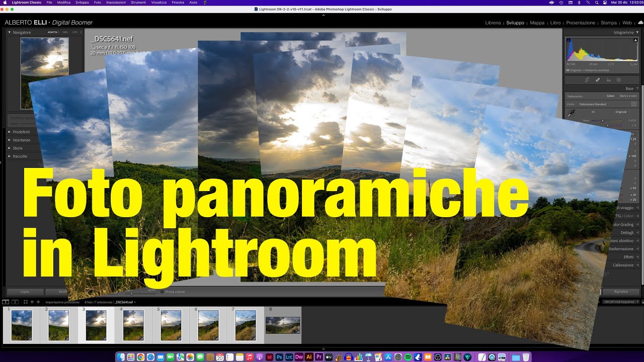Screen dimensions: 644x362
Task: Open the Originale white balance dropdown
Action: (x=623, y=112)
